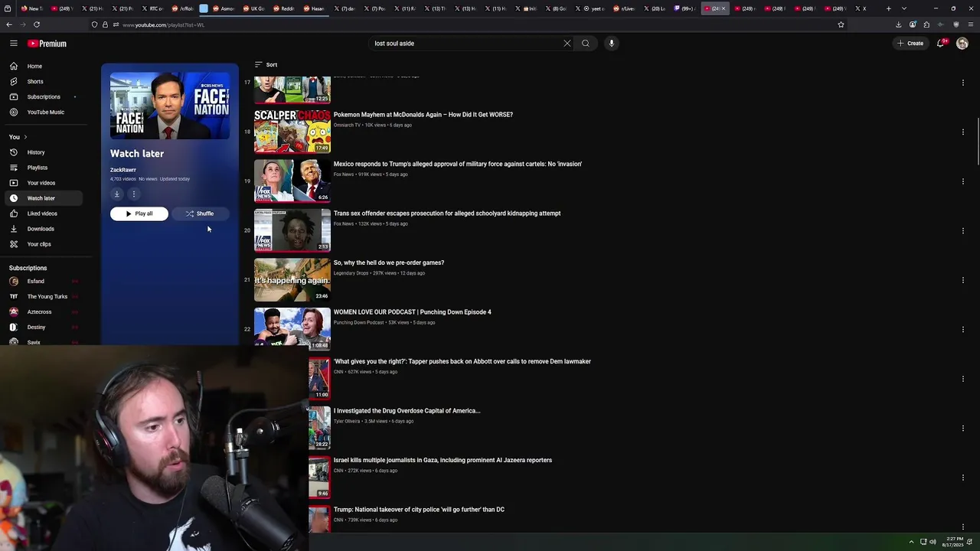
Task: Click the browser address bar URL
Action: [163, 24]
